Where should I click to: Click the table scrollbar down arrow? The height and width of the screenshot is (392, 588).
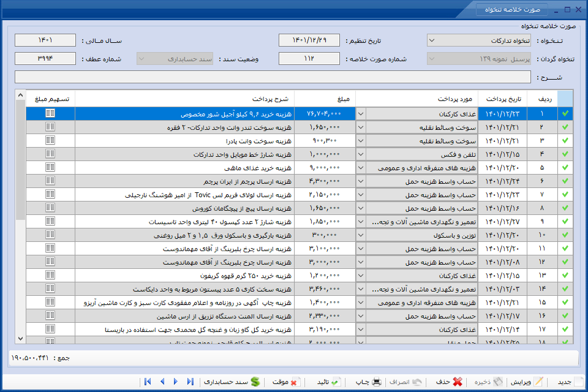[21, 338]
